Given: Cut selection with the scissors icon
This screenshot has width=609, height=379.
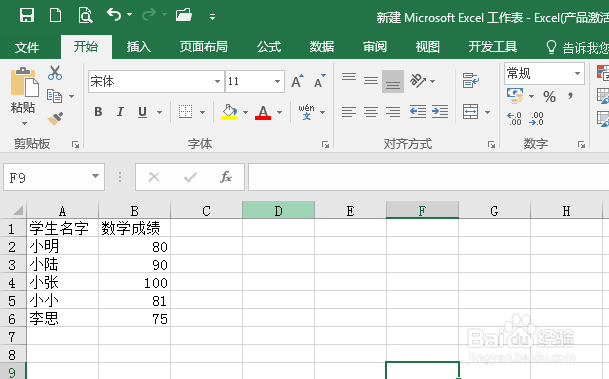Looking at the screenshot, I should [55, 73].
